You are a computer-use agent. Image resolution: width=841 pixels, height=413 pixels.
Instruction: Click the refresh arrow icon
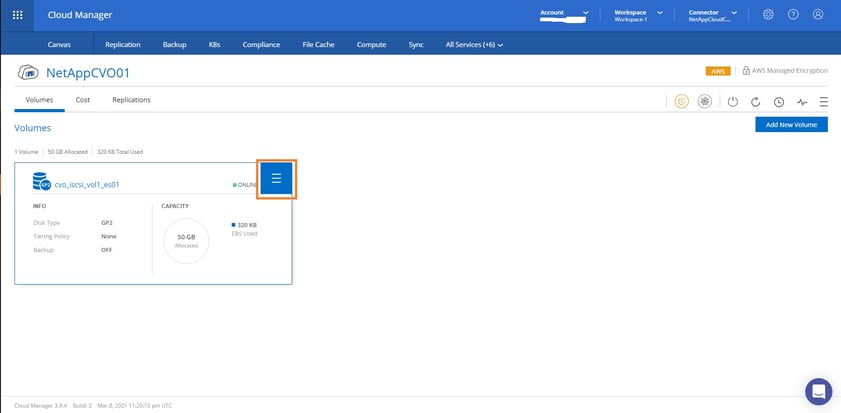pos(755,102)
